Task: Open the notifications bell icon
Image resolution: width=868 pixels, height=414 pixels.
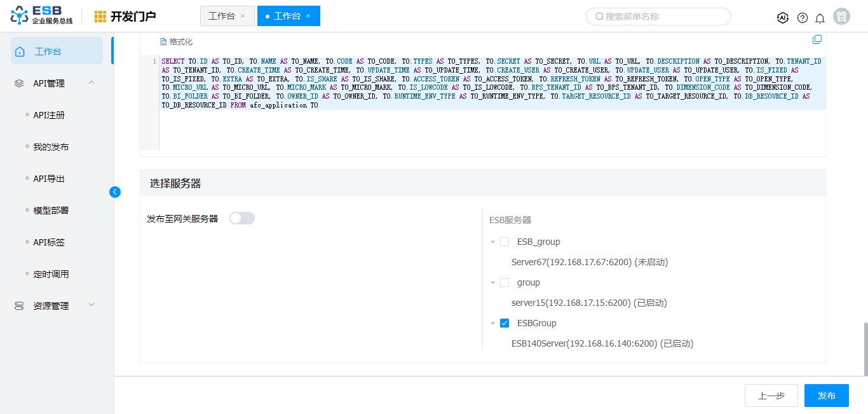Action: (x=820, y=18)
